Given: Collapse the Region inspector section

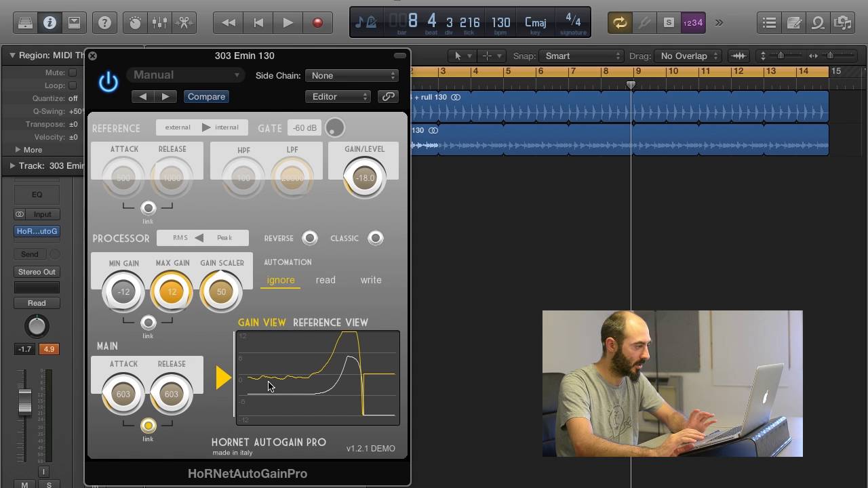Looking at the screenshot, I should (12, 56).
